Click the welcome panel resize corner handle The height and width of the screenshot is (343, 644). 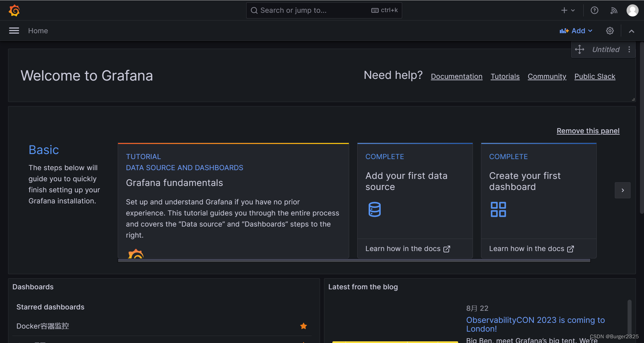633,99
